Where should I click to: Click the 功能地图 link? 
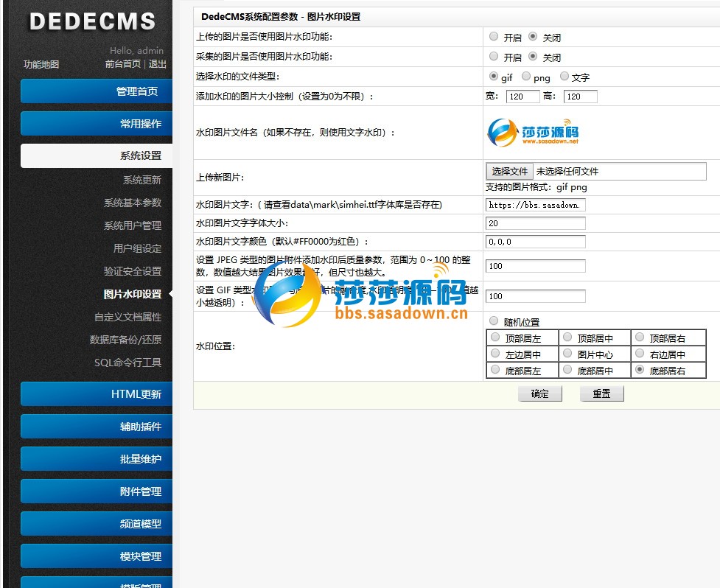(41, 64)
